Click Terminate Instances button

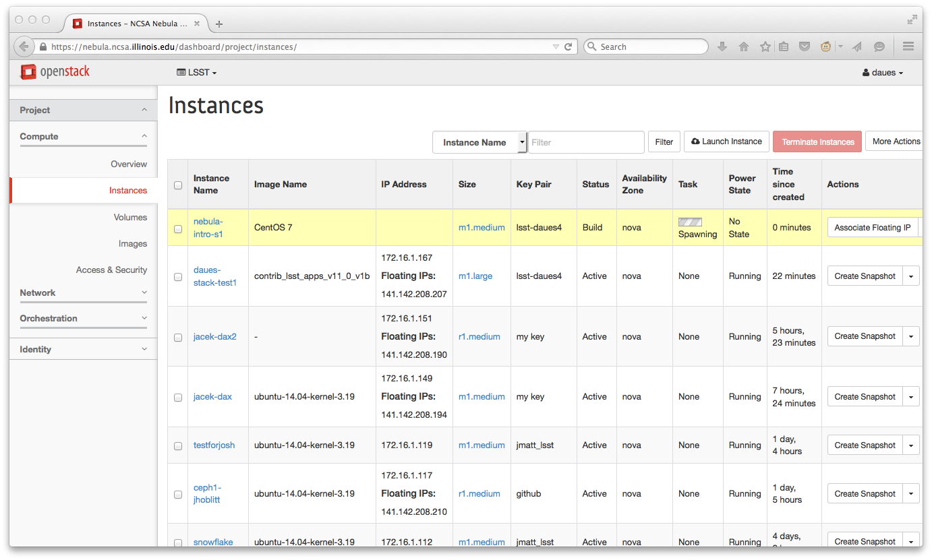pyautogui.click(x=817, y=142)
